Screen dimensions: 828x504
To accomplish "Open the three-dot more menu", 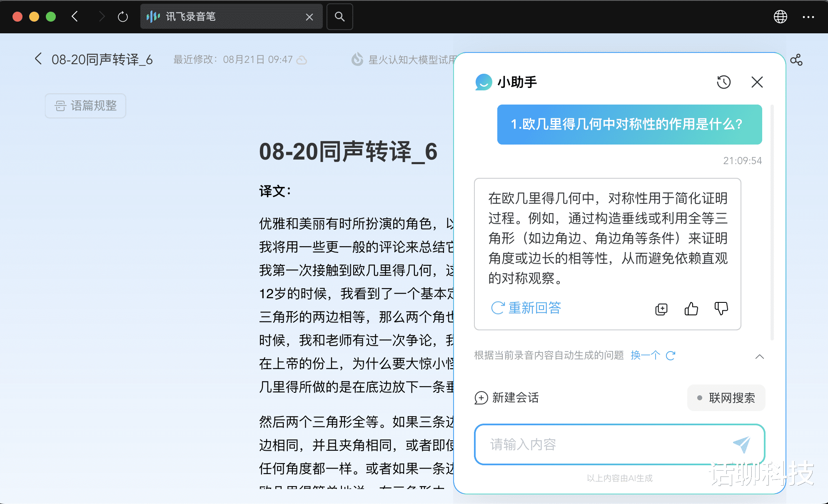I will (x=808, y=17).
